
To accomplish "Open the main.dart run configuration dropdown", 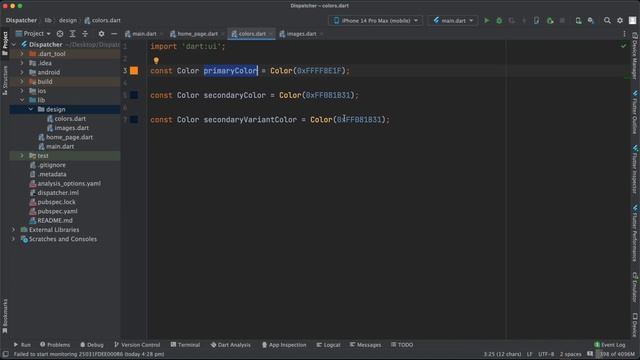I will click(453, 20).
